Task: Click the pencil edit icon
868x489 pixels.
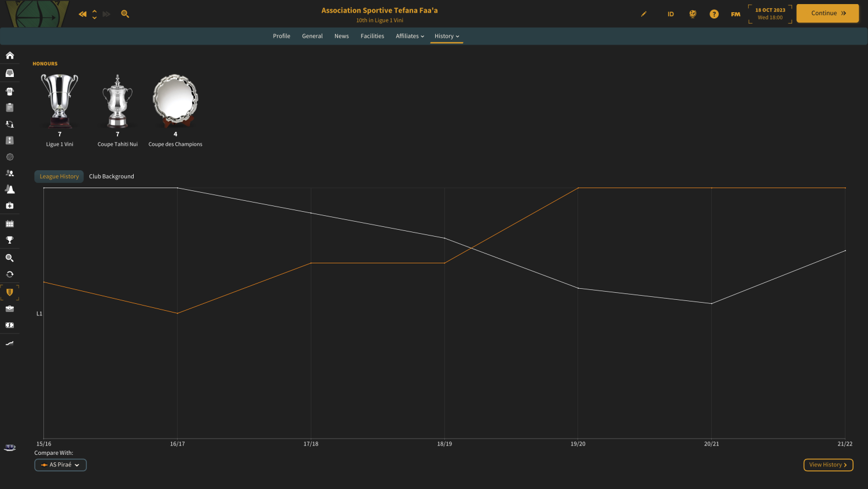Action: coord(643,14)
